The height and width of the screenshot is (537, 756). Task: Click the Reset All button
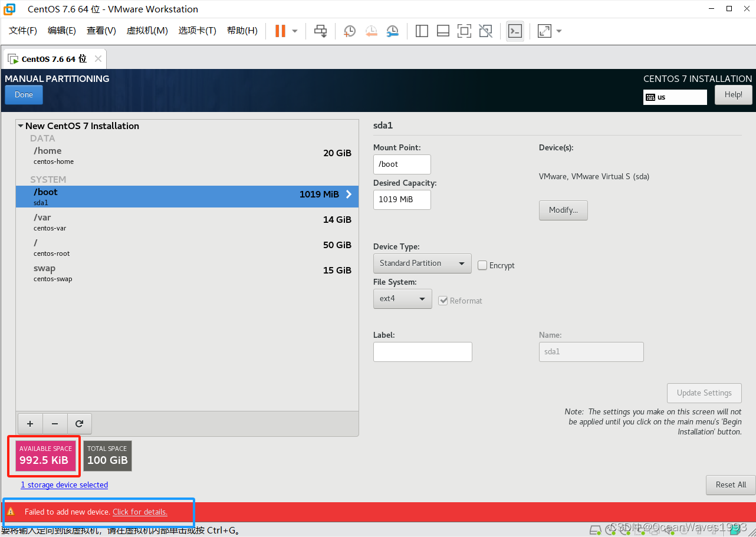click(731, 485)
